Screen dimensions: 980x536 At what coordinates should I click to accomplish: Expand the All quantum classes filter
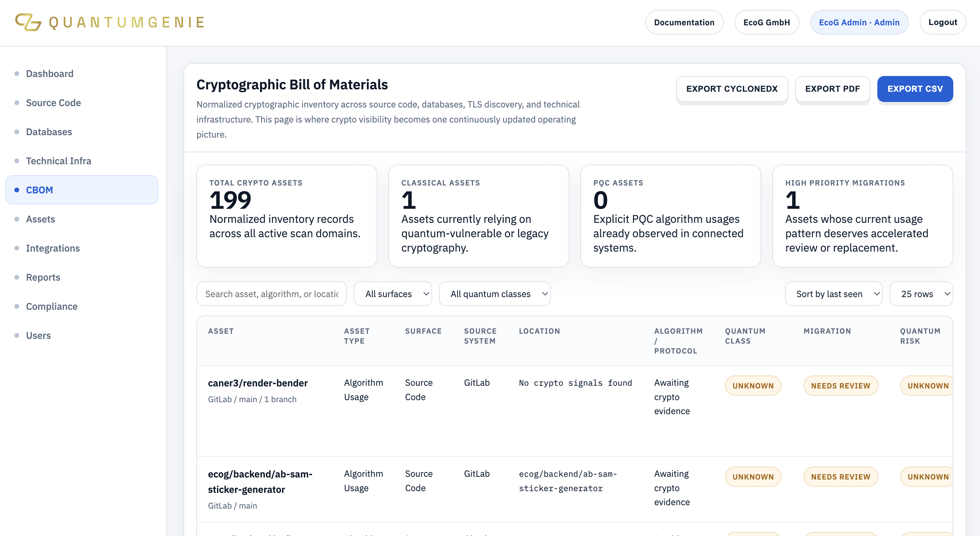tap(494, 294)
